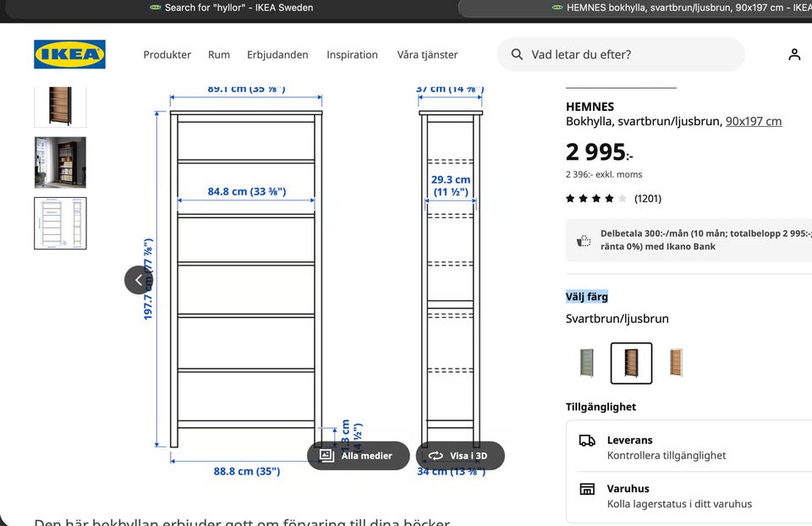Switch to the HEMNES bokhylla browser tab

coord(677,8)
